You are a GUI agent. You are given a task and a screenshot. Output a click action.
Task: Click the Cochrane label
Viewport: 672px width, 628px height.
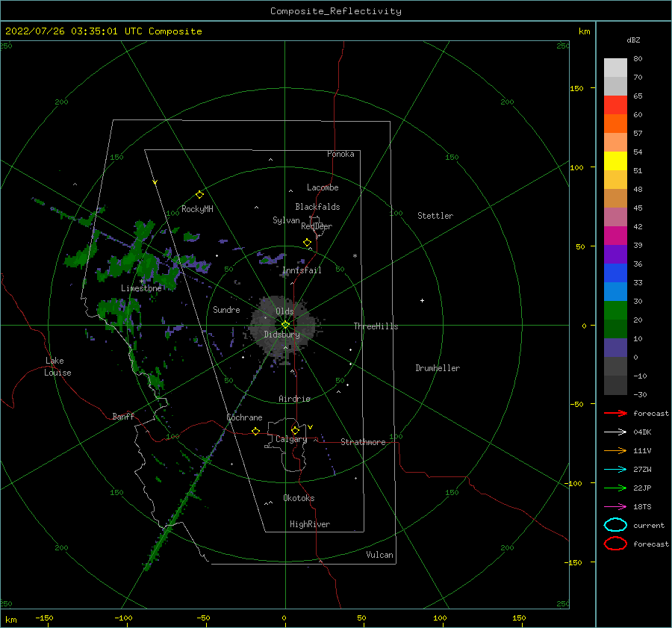244,417
